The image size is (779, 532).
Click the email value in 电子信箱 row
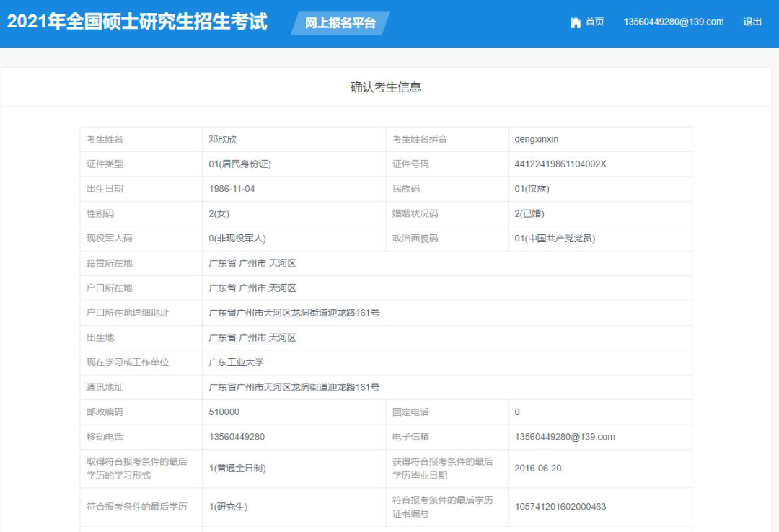coord(564,437)
